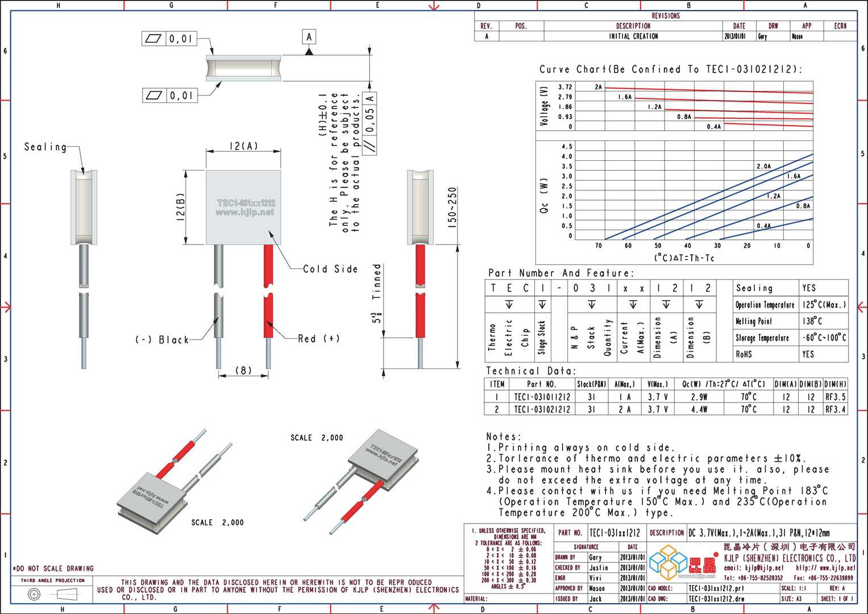The height and width of the screenshot is (614, 868).
Task: Select the 'Storage Temperature' feature cell
Action: pyautogui.click(x=766, y=338)
